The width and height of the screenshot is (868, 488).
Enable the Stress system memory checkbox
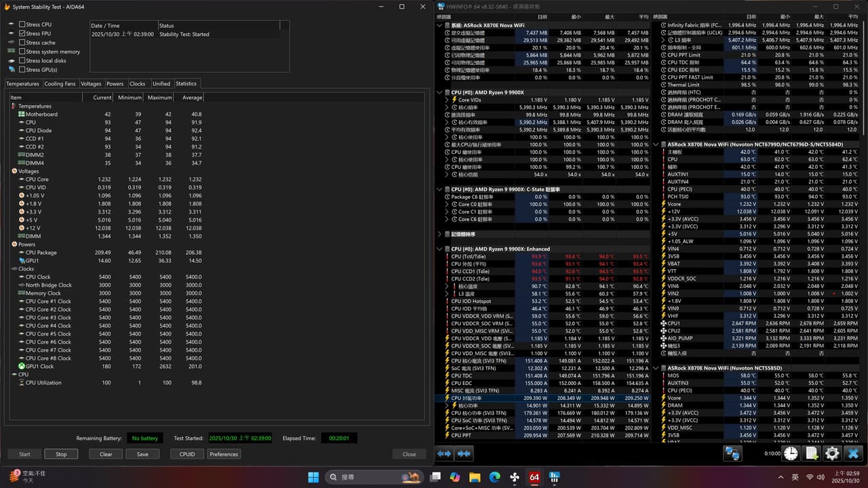(22, 52)
